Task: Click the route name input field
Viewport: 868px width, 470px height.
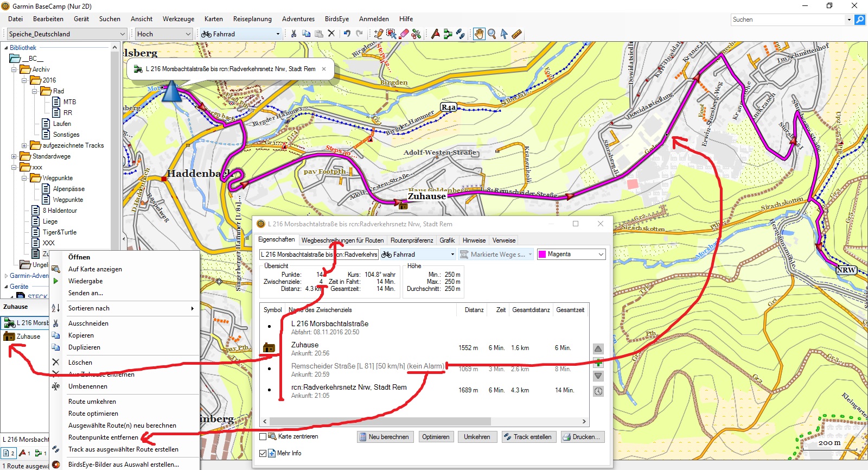Action: (x=319, y=254)
